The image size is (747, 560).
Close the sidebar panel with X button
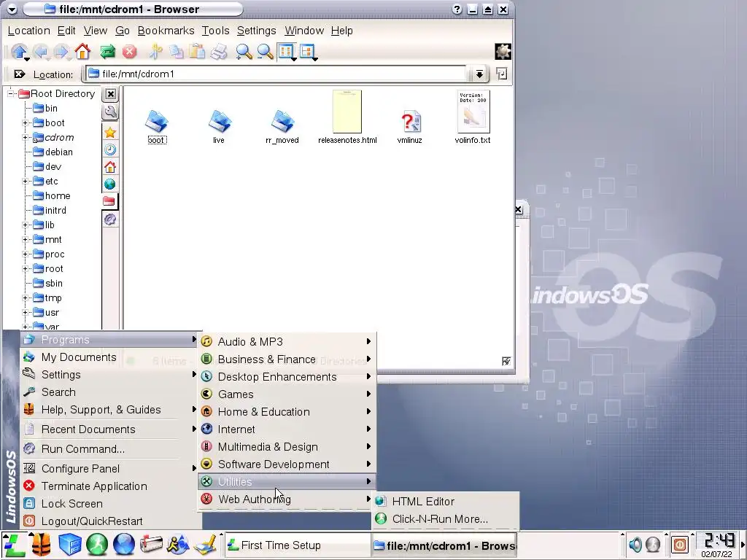111,94
